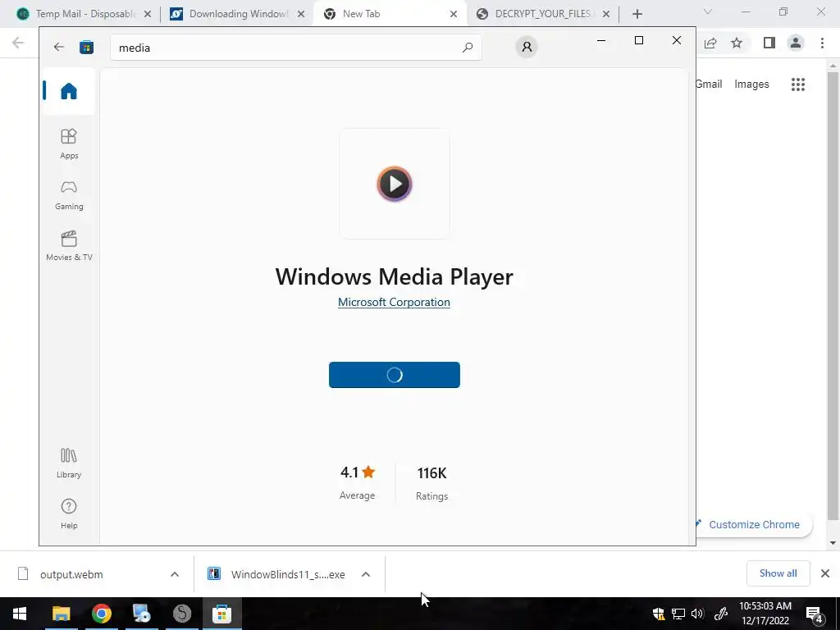Open File Explorer from taskbar
Screen dimensions: 840x630
tap(61, 614)
